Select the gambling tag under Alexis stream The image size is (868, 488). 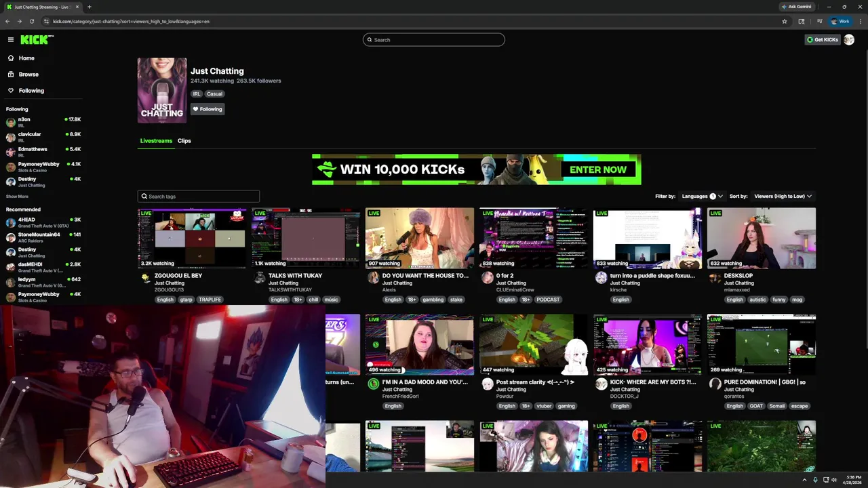(x=433, y=300)
